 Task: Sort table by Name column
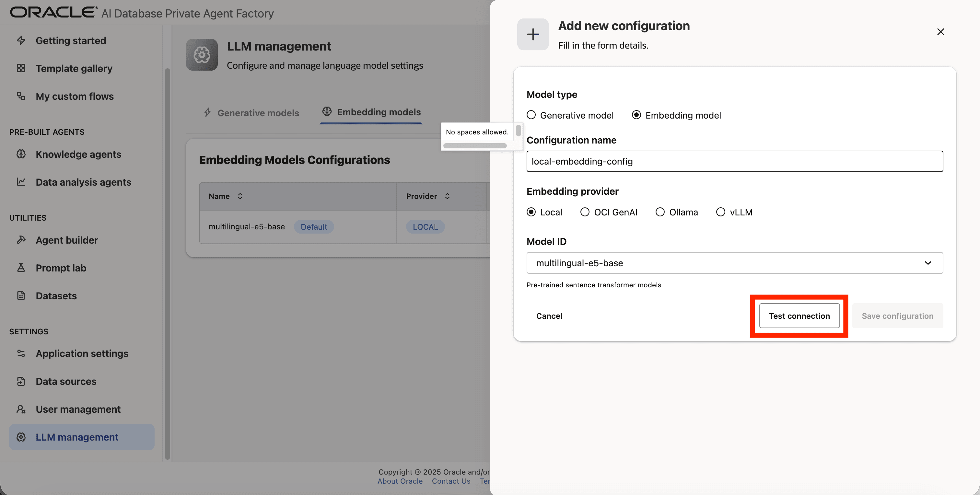coord(240,196)
